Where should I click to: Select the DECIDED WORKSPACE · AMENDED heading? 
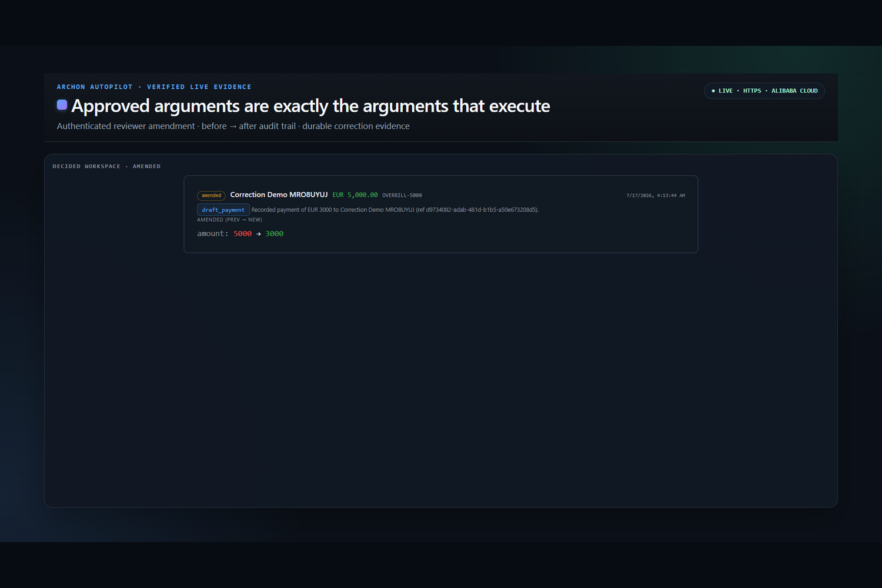click(x=106, y=166)
